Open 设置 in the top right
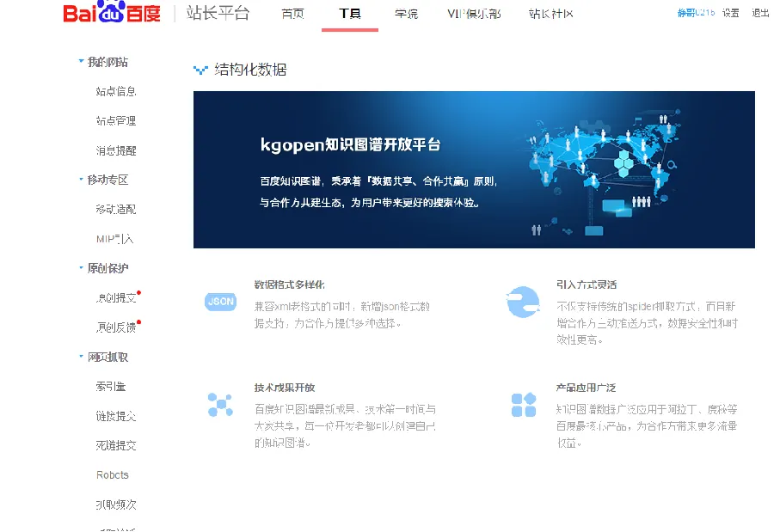 pyautogui.click(x=730, y=13)
